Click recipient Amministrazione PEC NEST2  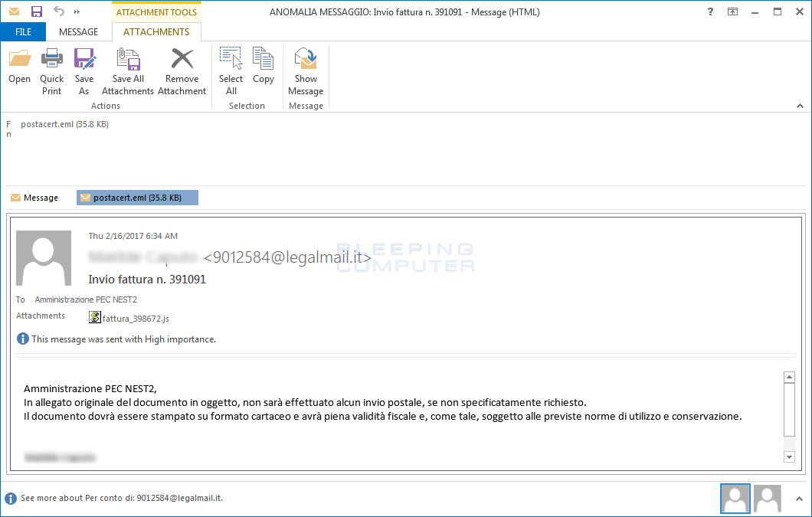click(86, 299)
